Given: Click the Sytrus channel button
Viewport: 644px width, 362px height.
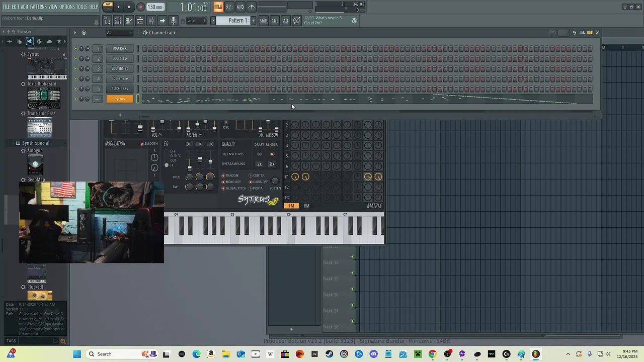Looking at the screenshot, I should click(x=120, y=99).
